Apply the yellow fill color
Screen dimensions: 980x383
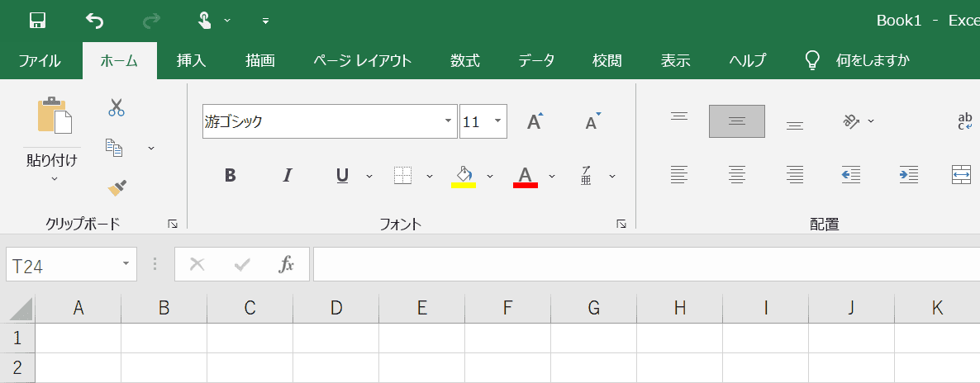pos(463,176)
